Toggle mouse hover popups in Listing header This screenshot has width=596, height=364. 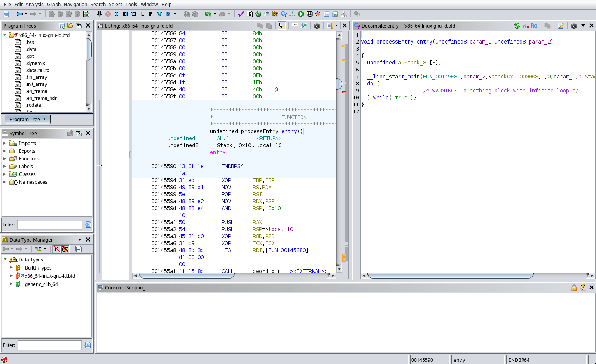[x=281, y=26]
